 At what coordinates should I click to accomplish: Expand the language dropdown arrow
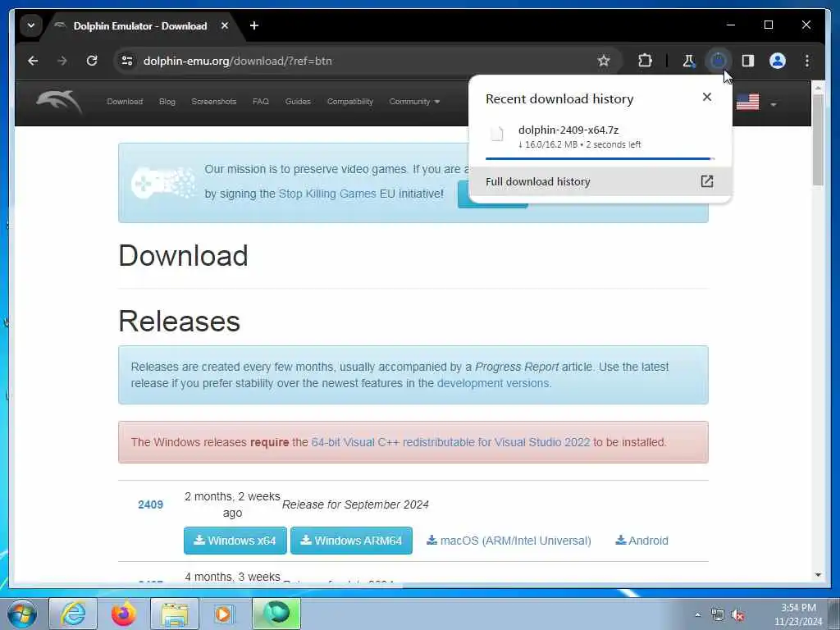click(x=773, y=104)
